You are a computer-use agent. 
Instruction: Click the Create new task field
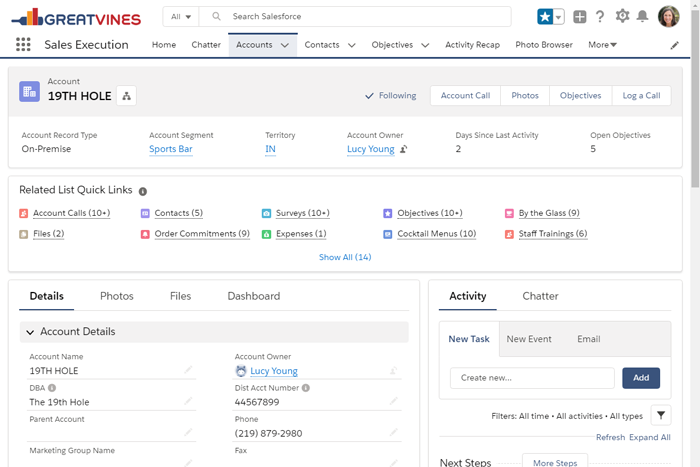(532, 378)
